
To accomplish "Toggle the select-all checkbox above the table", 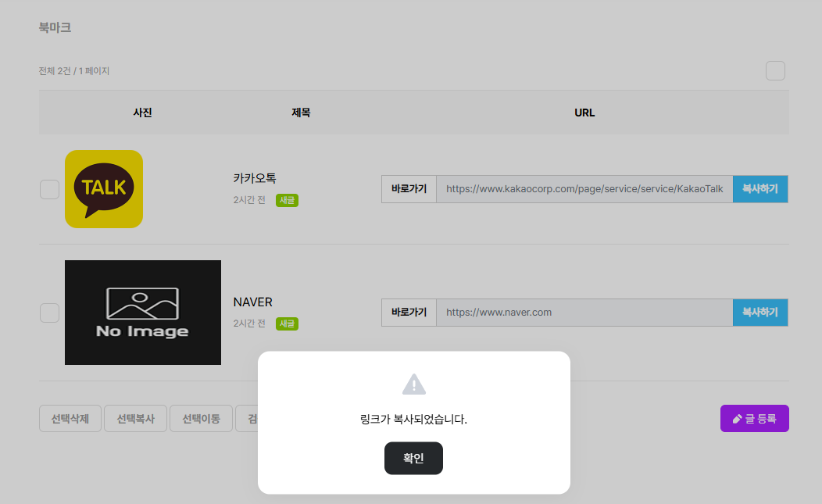I will pos(775,71).
